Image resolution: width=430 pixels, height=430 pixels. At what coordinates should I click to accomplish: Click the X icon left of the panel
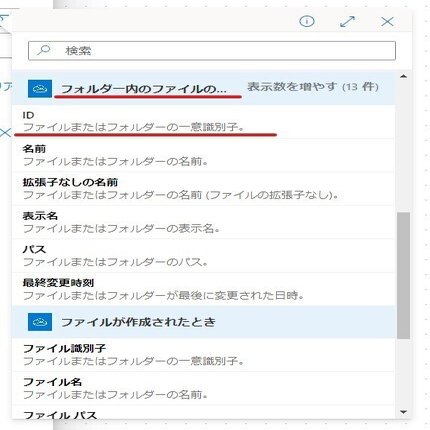5,133
